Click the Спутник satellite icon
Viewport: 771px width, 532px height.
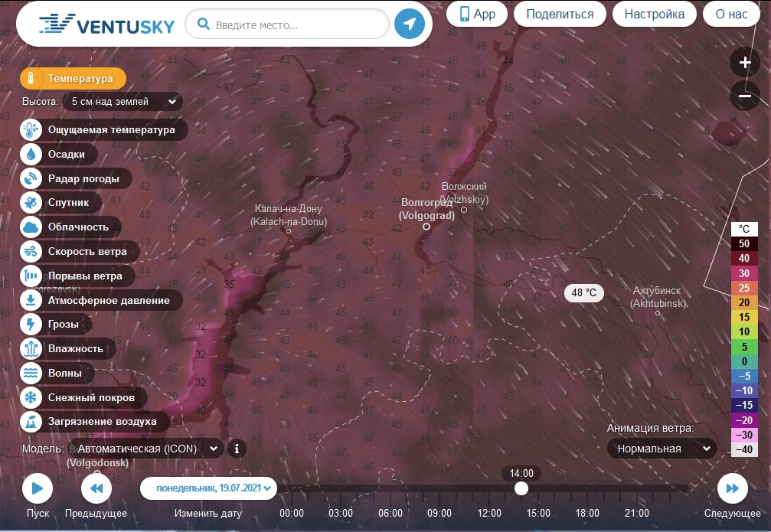[31, 203]
